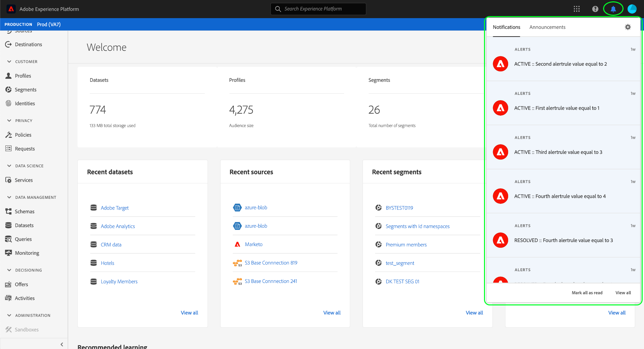Open Destinations from the sidebar

24,45
